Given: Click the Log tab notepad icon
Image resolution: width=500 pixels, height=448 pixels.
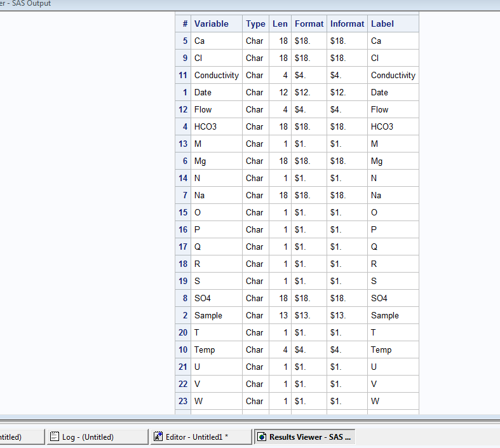Looking at the screenshot, I should click(x=55, y=437).
